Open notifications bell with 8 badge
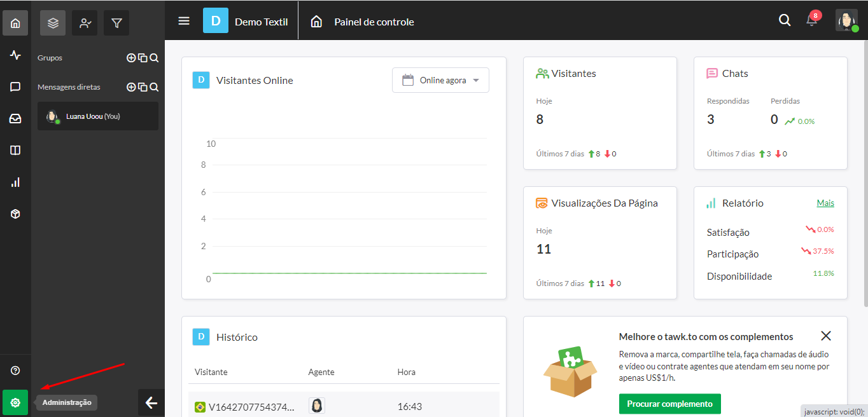The image size is (868, 417). coord(813,19)
